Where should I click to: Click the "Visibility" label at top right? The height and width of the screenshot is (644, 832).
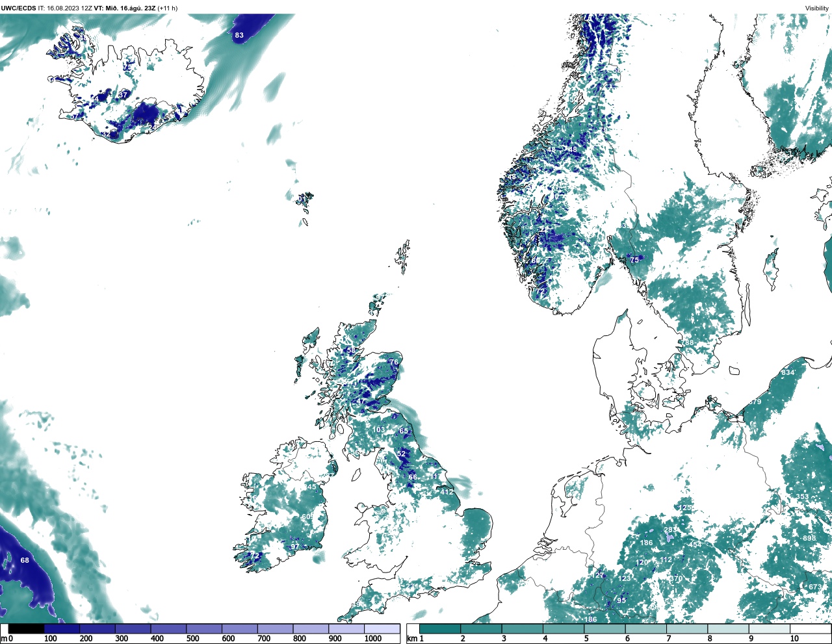pyautogui.click(x=817, y=8)
